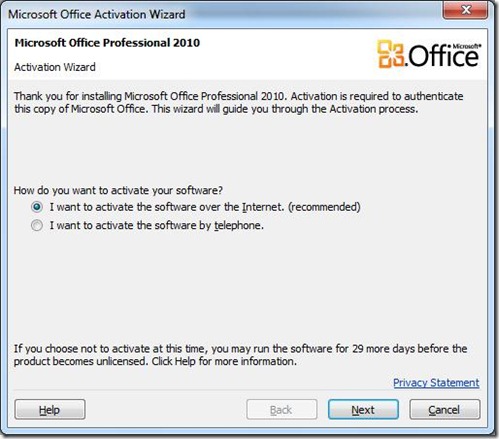Click the white header banner area
499x439 pixels.
coord(247,54)
